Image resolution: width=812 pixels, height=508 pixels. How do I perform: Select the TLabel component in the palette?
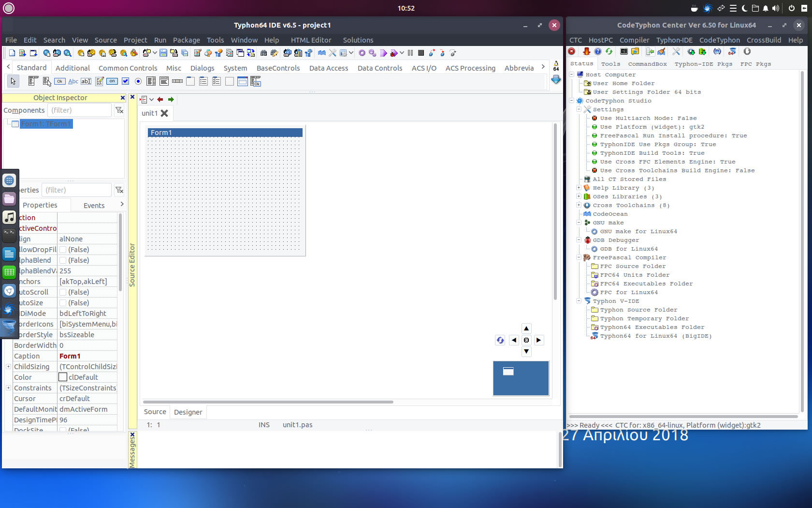click(73, 81)
